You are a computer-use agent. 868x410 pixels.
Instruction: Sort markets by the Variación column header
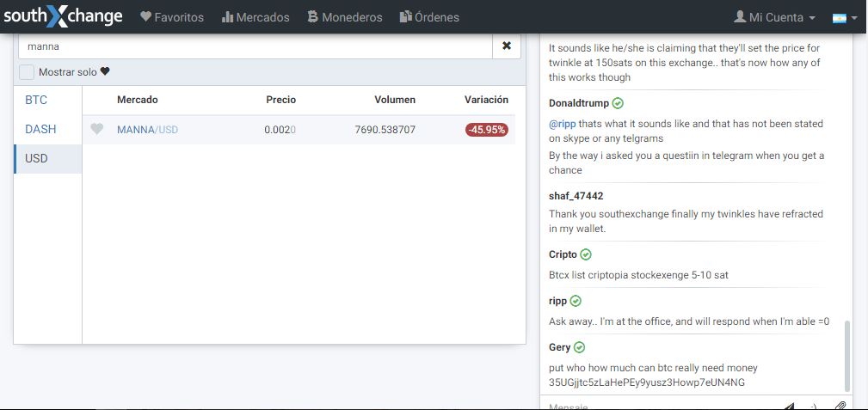pyautogui.click(x=486, y=100)
